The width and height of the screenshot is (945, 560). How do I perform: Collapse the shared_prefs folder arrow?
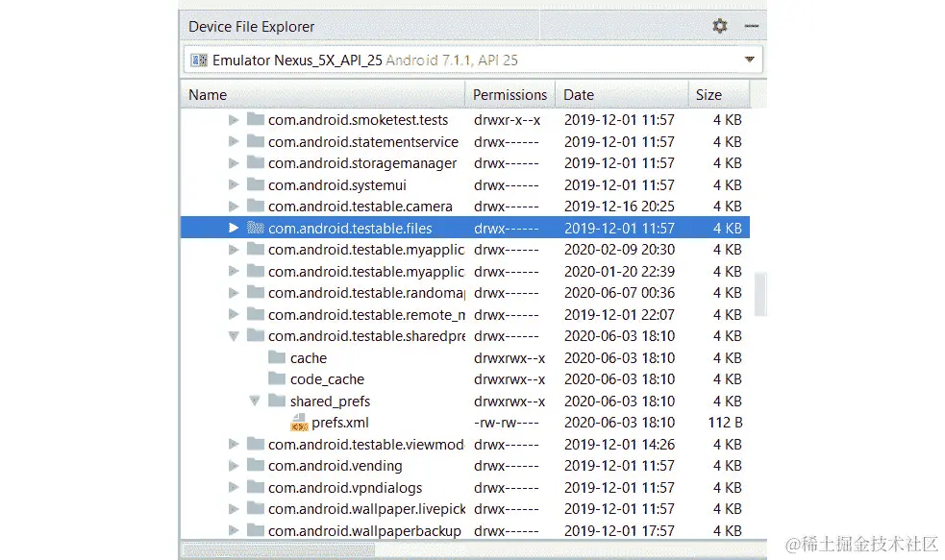tap(255, 402)
